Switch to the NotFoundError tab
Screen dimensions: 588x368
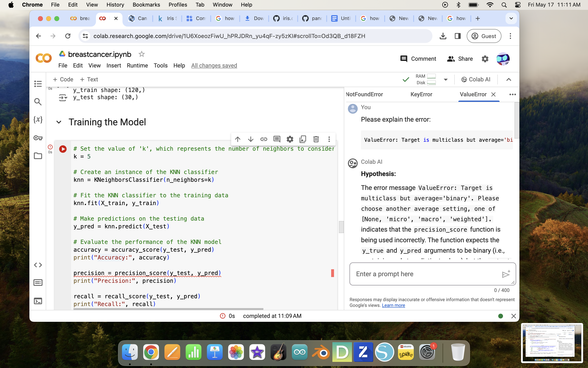tap(364, 94)
